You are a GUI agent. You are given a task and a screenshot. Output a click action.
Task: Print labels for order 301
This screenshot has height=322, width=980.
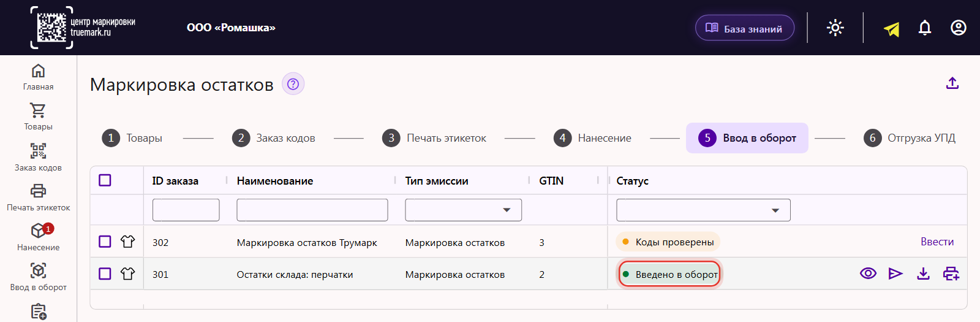click(951, 274)
